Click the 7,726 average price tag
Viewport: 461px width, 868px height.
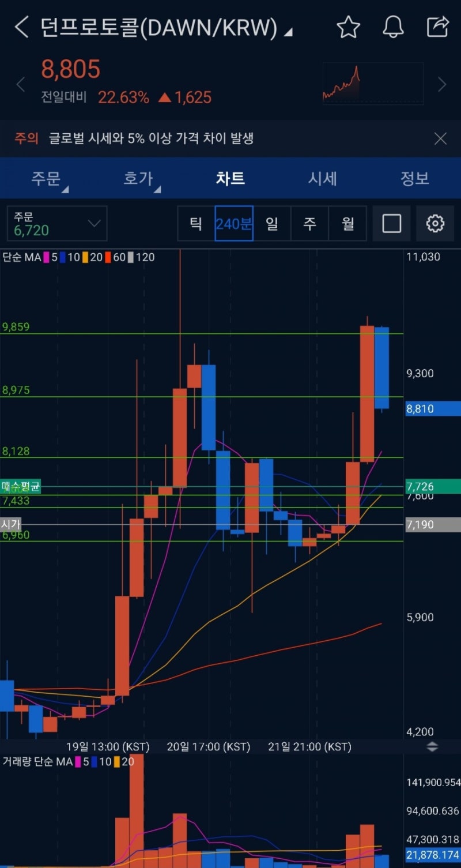(433, 487)
